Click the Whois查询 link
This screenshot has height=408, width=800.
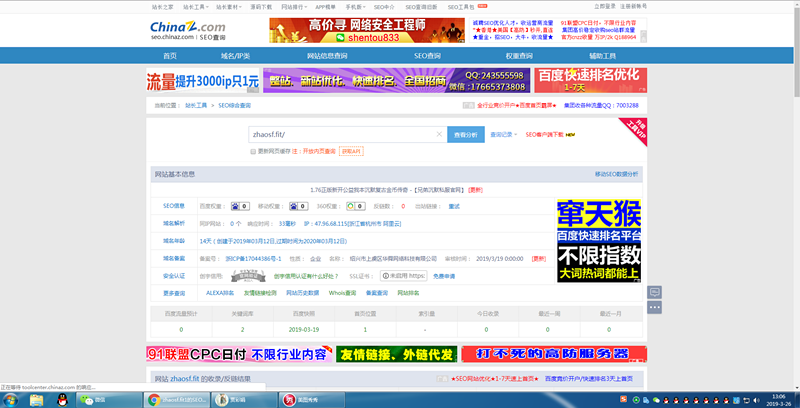click(342, 293)
